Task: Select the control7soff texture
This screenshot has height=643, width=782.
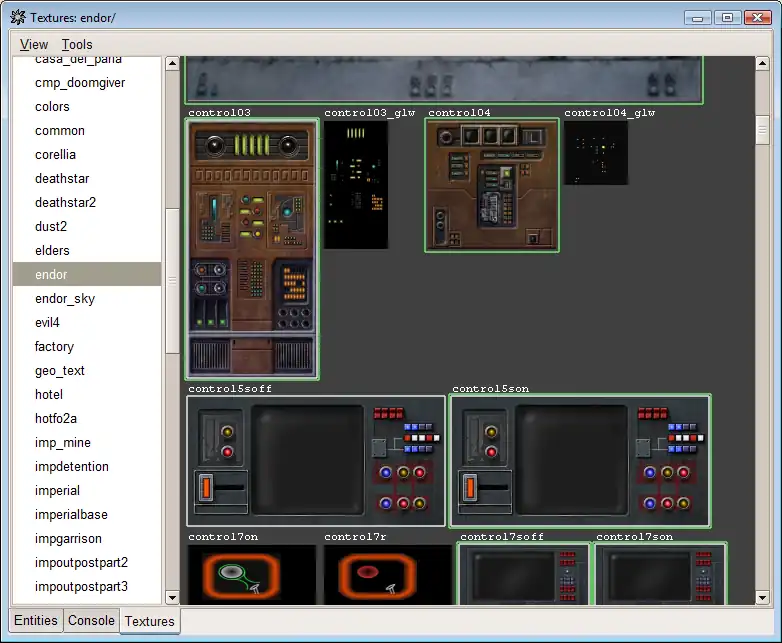Action: click(x=524, y=575)
